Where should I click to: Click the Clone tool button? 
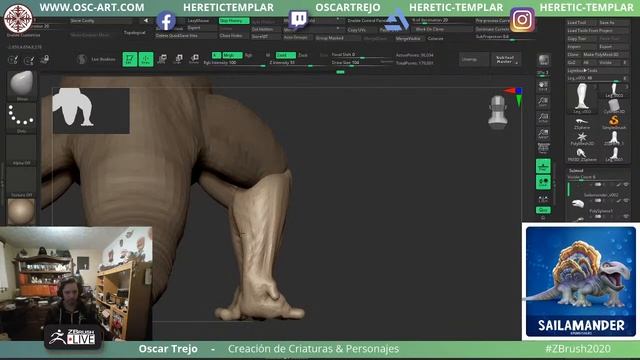click(x=573, y=55)
